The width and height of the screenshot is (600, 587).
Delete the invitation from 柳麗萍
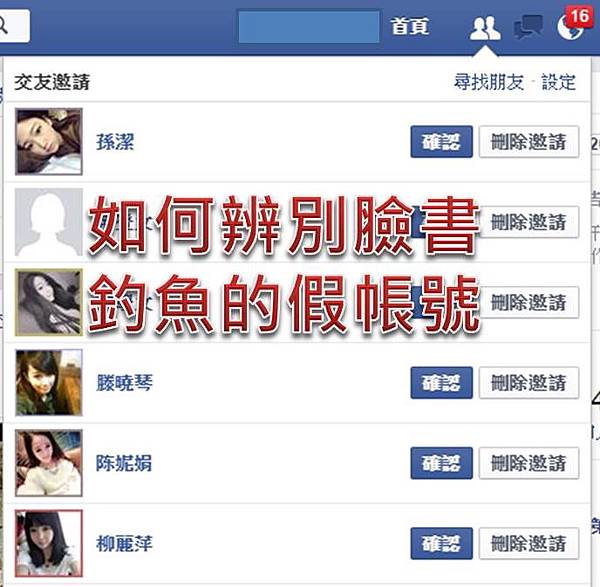tap(529, 543)
